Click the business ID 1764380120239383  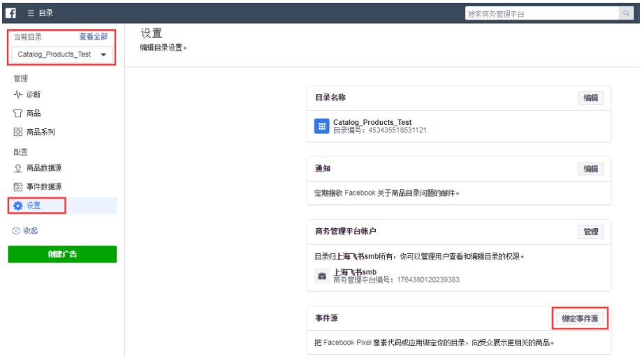tap(428, 280)
